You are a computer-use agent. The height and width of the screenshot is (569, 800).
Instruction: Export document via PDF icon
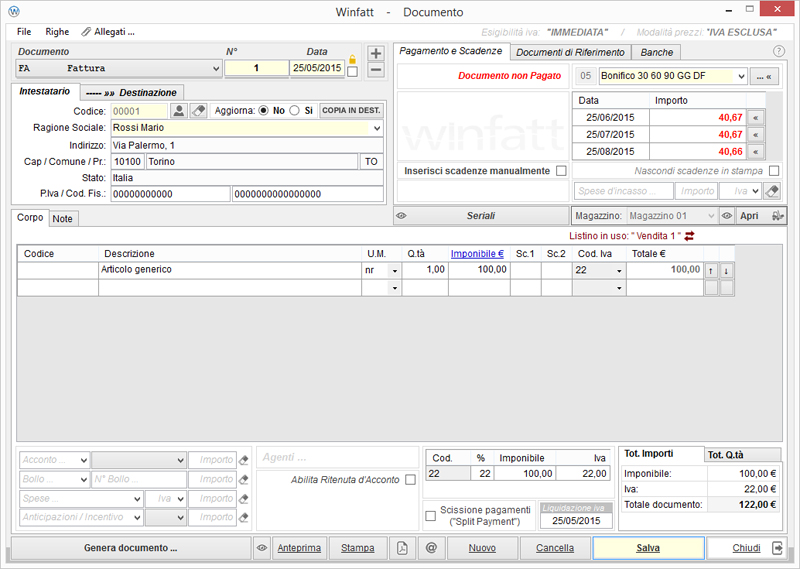(x=402, y=548)
